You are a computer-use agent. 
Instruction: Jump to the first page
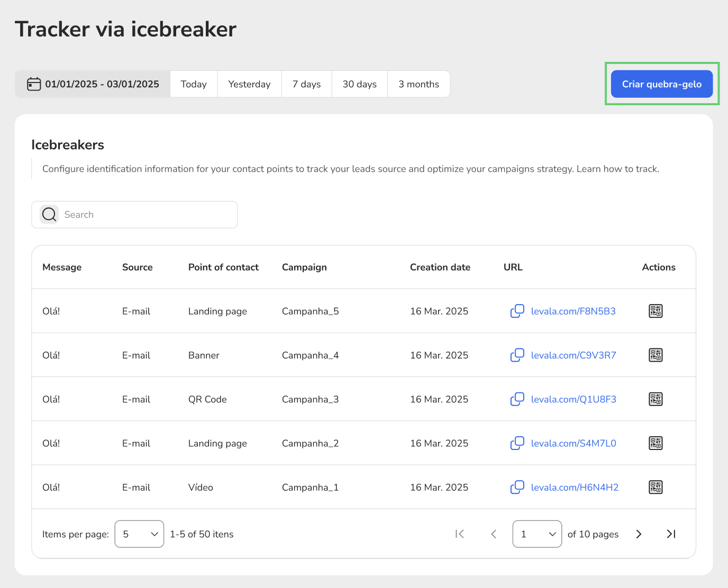pyautogui.click(x=460, y=534)
